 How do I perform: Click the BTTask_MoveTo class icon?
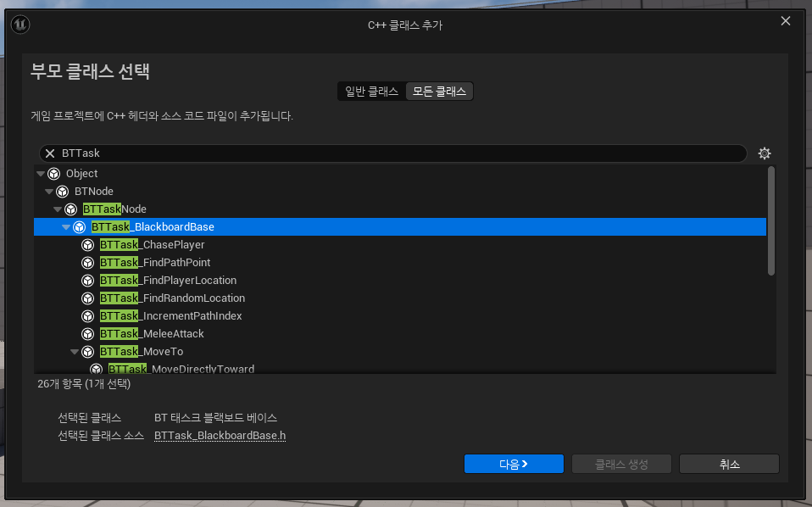[88, 352]
